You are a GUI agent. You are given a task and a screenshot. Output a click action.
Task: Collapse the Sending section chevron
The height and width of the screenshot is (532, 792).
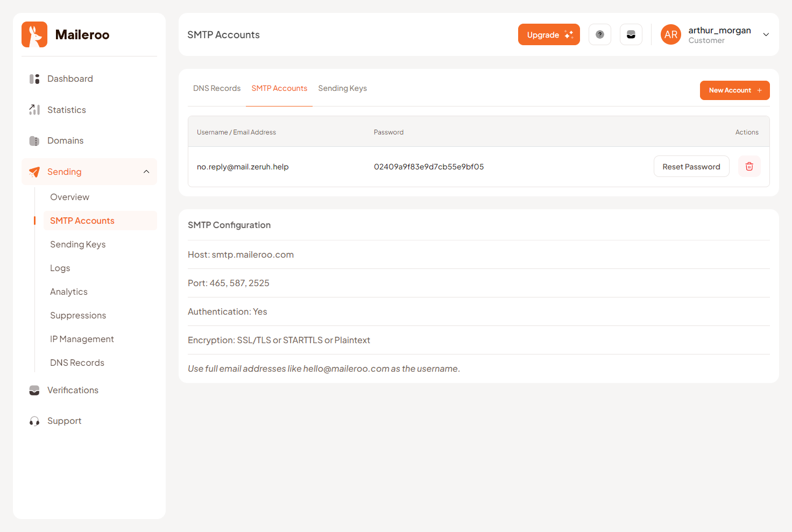click(x=146, y=172)
